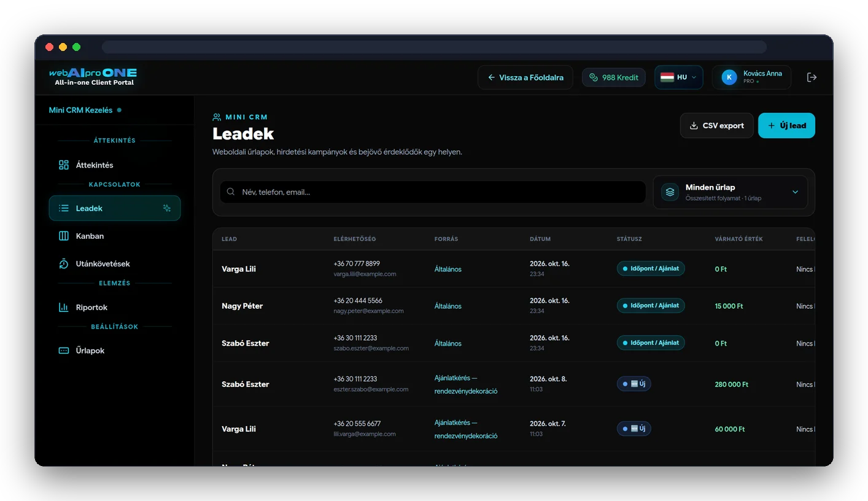Image resolution: width=868 pixels, height=501 pixels.
Task: Click the Utánkövetések clock icon
Action: pyautogui.click(x=64, y=263)
